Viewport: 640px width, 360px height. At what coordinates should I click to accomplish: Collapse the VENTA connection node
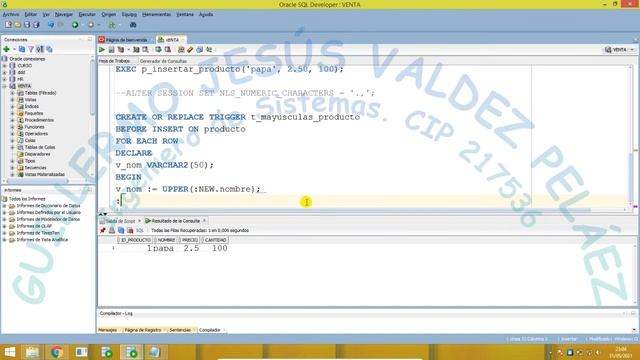coord(4,86)
